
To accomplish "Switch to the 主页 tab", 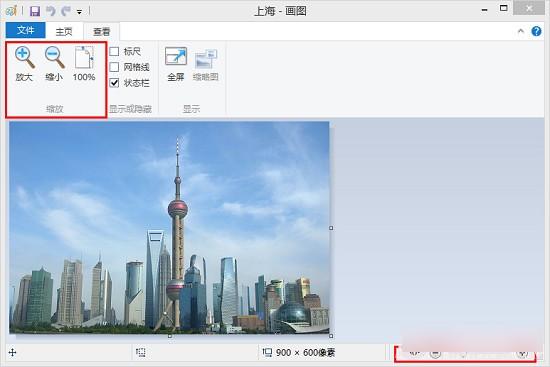I will coord(64,31).
